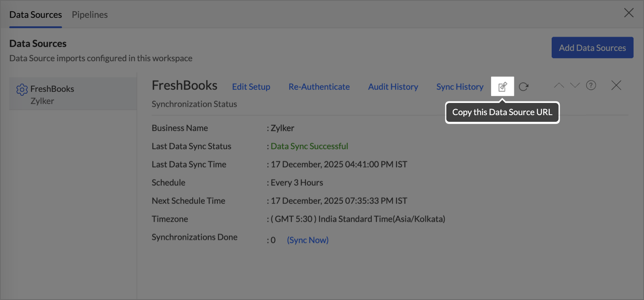Click the gear icon next to FreshBooks

22,89
